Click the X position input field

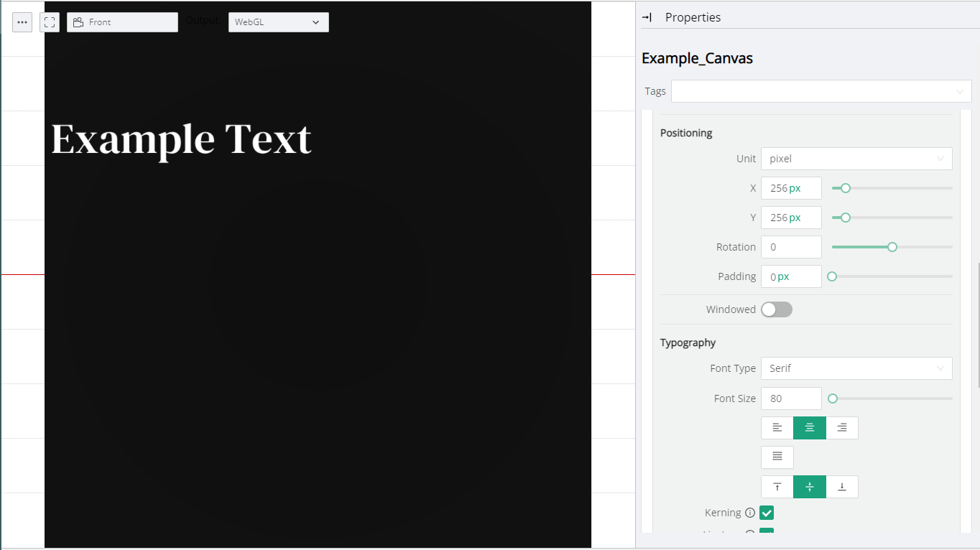tap(791, 188)
